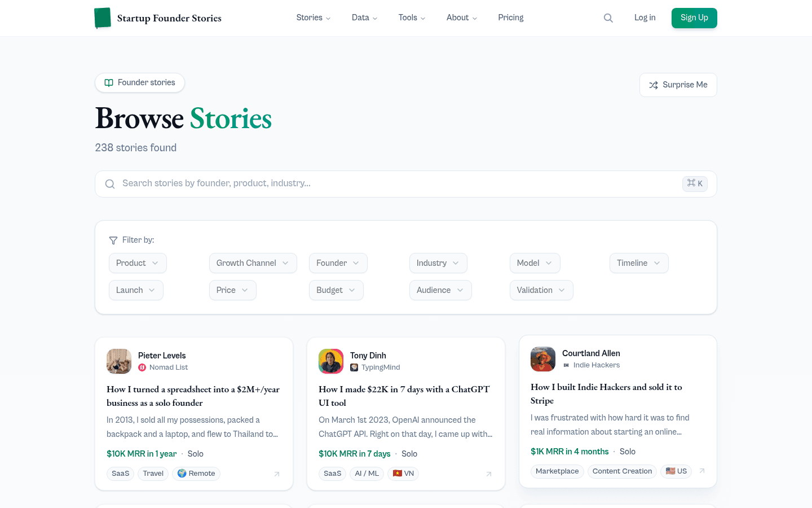Click the Indie Hackers icon under Courtland Allen

pyautogui.click(x=566, y=365)
